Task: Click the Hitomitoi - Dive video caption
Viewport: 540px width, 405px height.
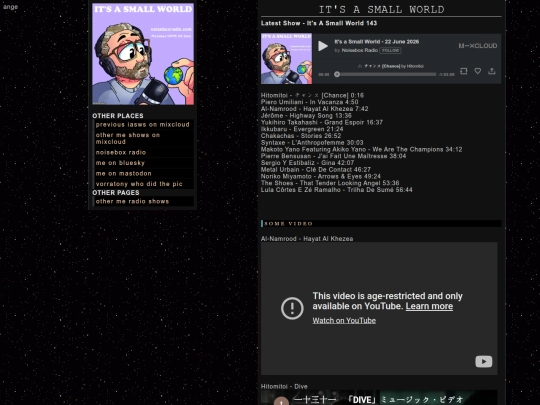Action: [x=284, y=386]
